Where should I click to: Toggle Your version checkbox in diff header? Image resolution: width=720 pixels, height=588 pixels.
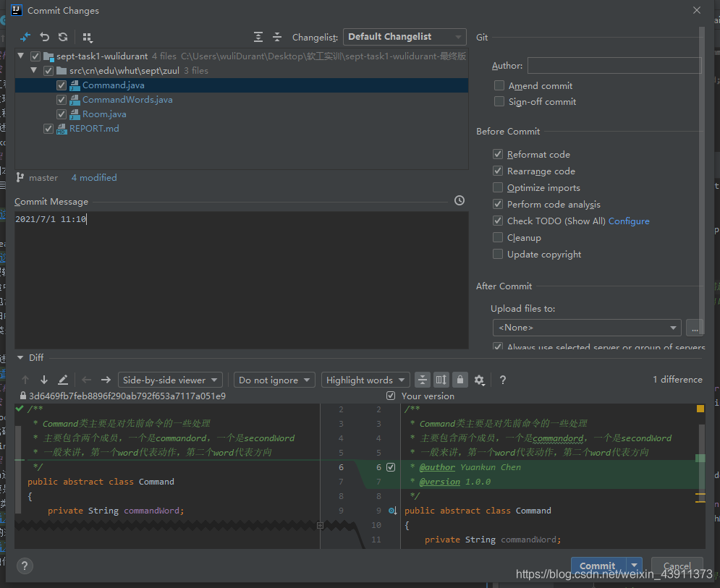coord(391,396)
